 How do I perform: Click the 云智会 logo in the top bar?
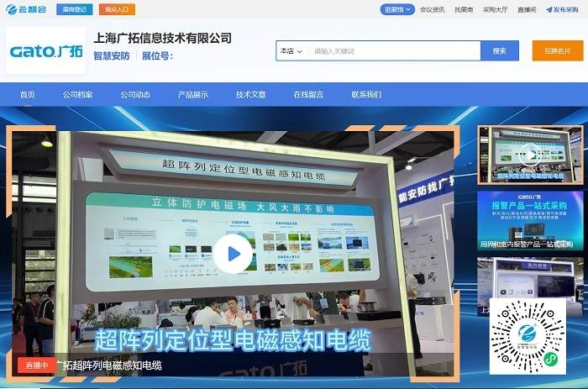point(26,9)
